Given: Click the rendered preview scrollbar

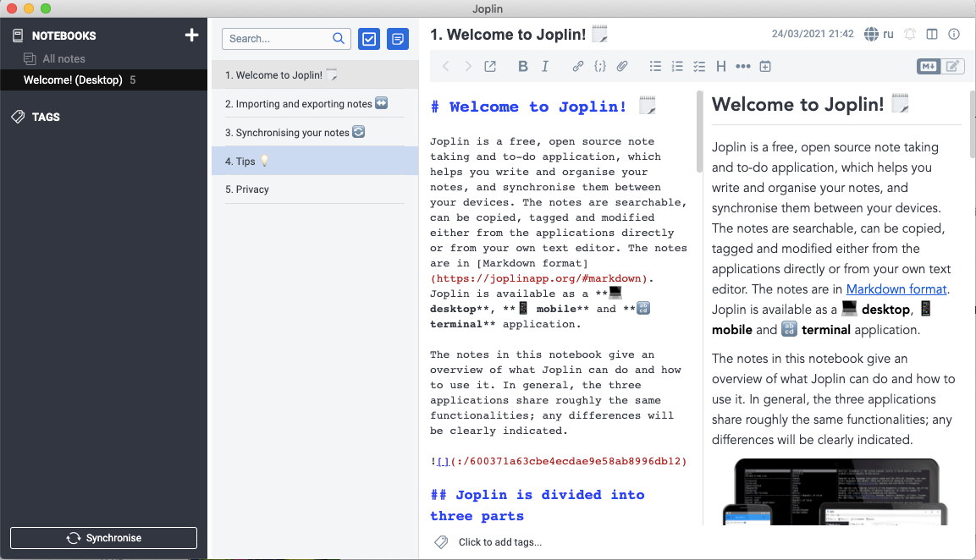Looking at the screenshot, I should coord(973,124).
